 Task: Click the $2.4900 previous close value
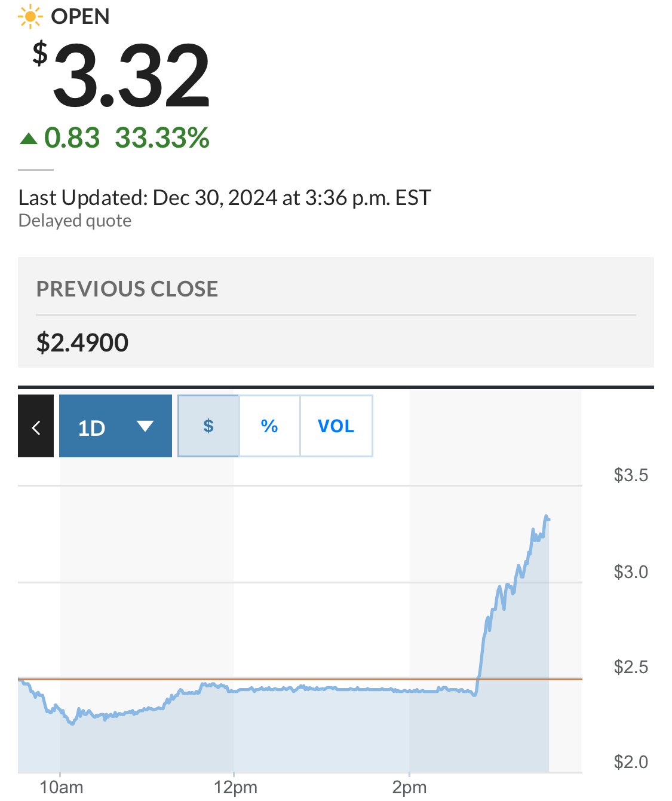point(82,343)
